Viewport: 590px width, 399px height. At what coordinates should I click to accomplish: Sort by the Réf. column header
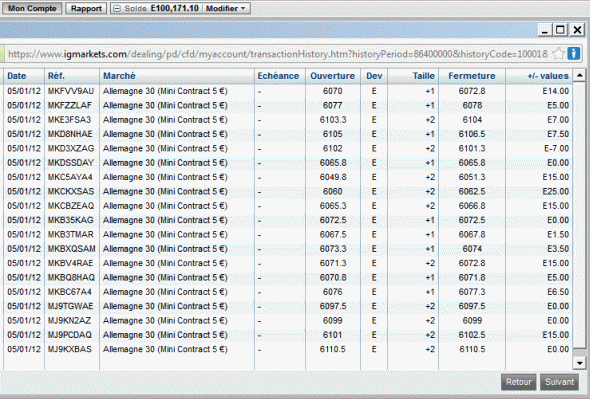(x=56, y=76)
